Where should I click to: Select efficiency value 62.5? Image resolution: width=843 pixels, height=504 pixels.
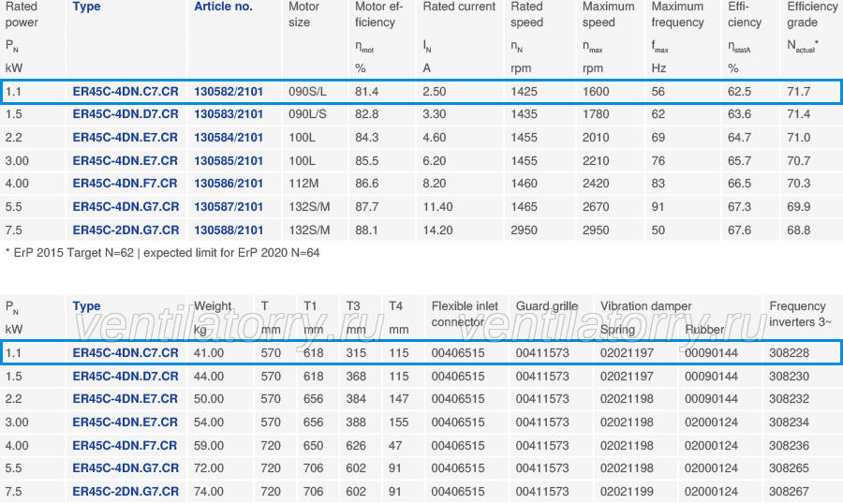739,92
